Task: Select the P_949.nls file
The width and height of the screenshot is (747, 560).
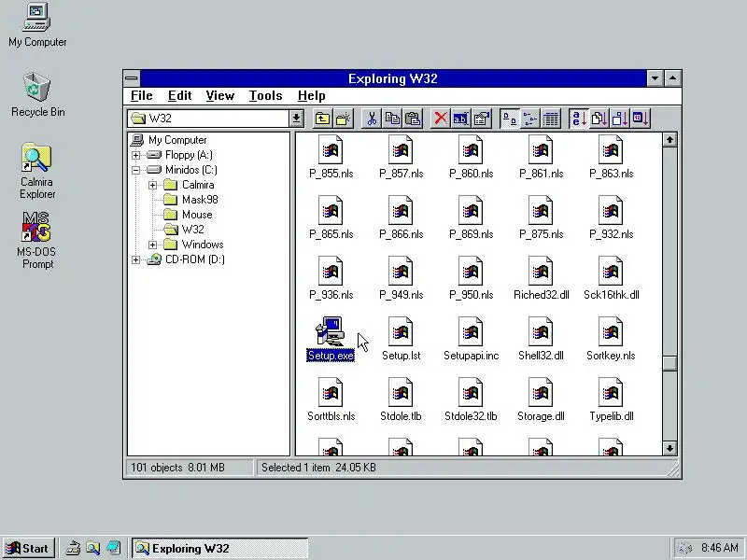Action: 401,278
